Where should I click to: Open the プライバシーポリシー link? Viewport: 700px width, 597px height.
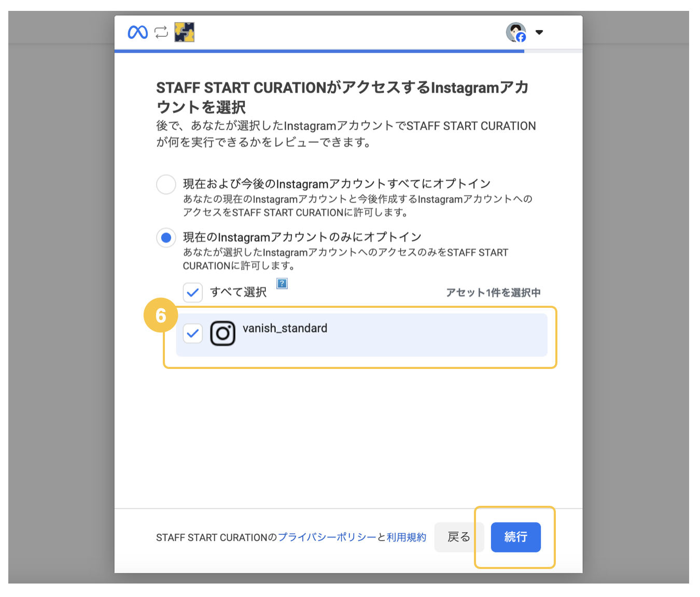(327, 537)
